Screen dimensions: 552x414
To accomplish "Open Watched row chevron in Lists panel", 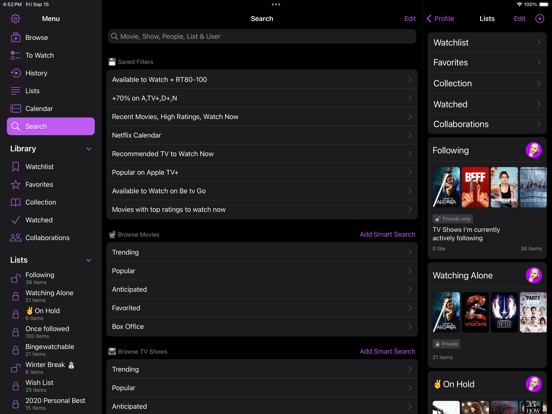I will click(x=539, y=104).
